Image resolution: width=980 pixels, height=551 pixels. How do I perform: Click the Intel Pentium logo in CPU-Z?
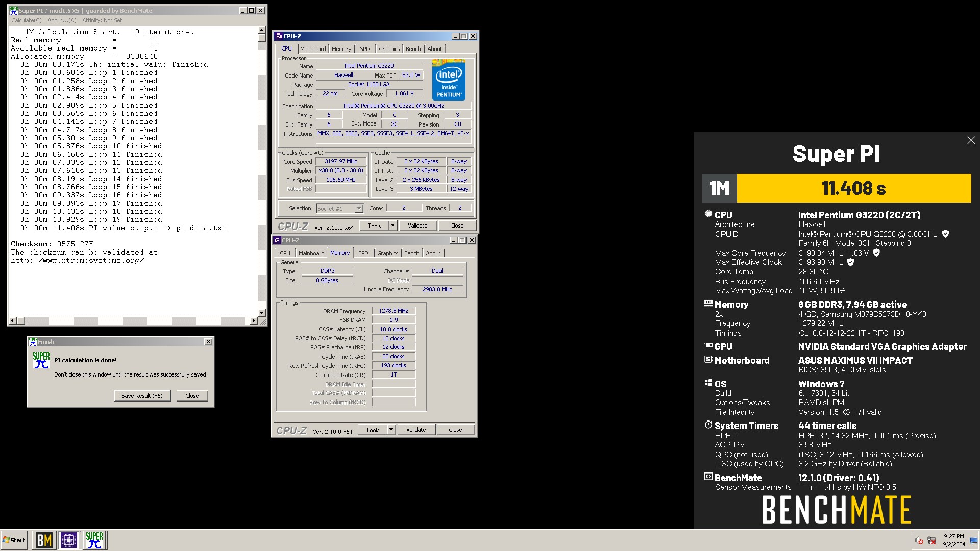pos(449,80)
